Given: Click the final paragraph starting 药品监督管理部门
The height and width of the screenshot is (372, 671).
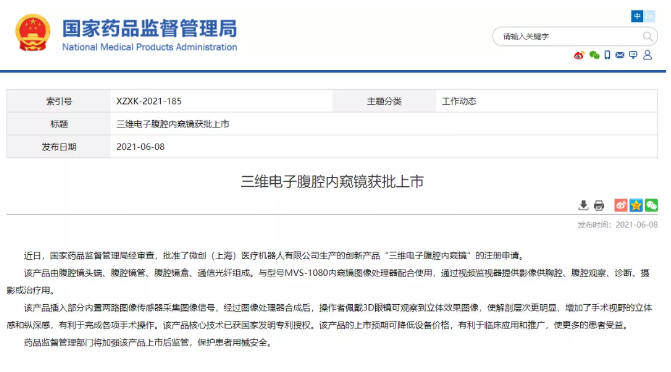Looking at the screenshot, I should [148, 342].
